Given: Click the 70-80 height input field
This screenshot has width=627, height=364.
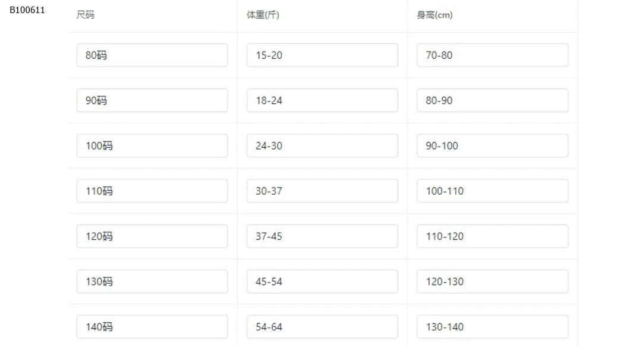Looking at the screenshot, I should click(x=492, y=55).
